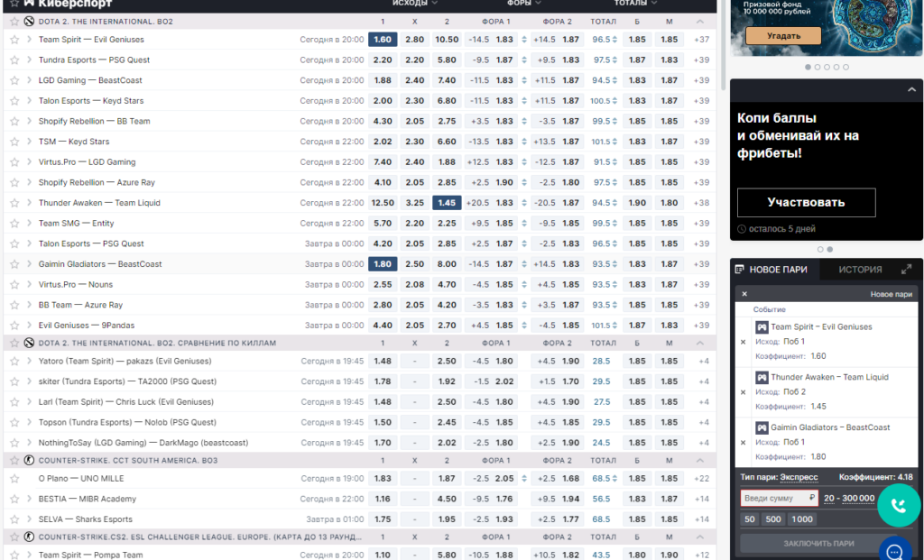Favorite Virtus.Pro — LGD Gaming match
The image size is (924, 560).
click(x=14, y=162)
